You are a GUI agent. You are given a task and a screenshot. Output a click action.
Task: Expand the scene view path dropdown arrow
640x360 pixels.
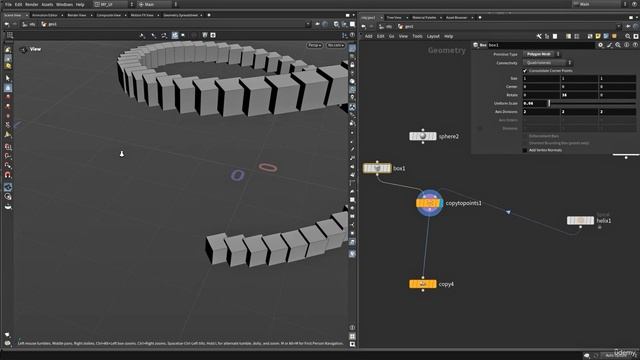click(308, 24)
